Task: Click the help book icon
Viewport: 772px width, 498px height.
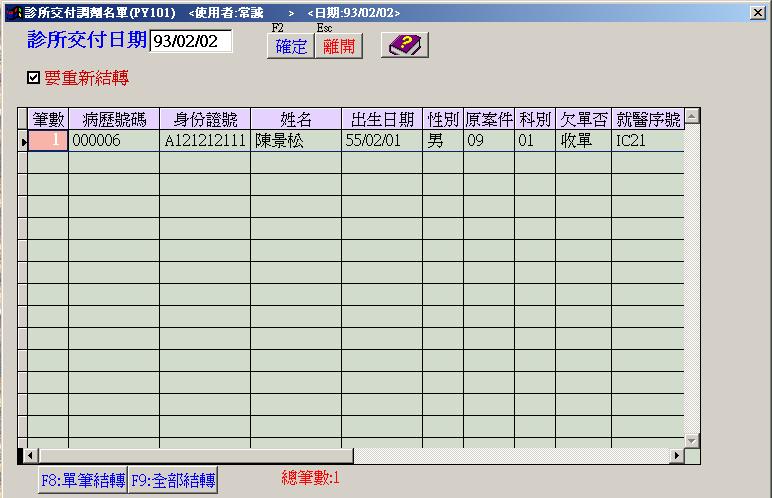Action: pyautogui.click(x=404, y=46)
